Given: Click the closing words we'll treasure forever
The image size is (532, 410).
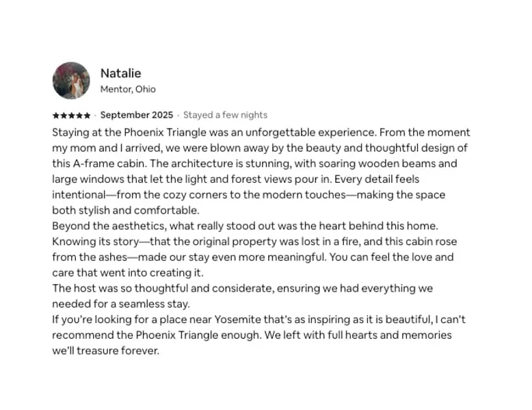Looking at the screenshot, I should point(105,351).
